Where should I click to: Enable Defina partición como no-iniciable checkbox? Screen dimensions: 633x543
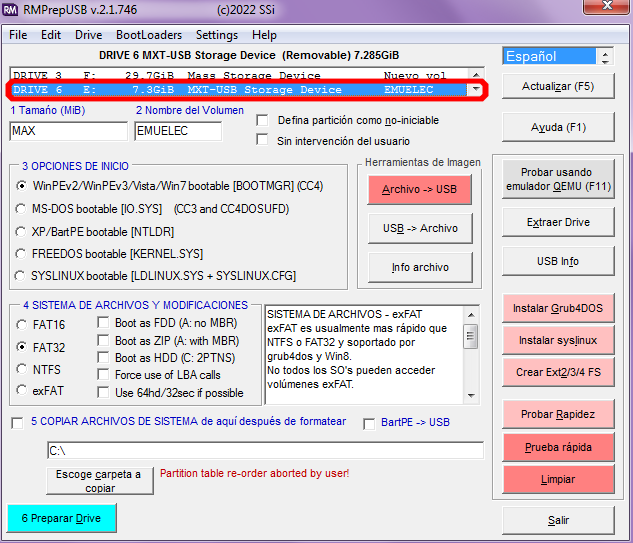pos(262,120)
